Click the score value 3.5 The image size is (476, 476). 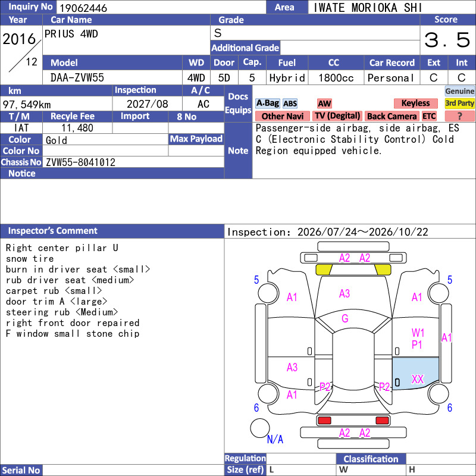pos(447,40)
